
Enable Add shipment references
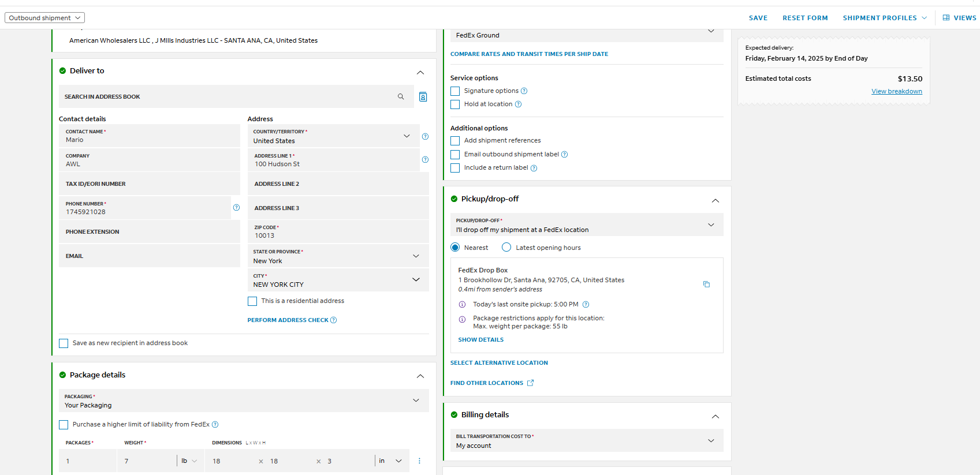click(455, 141)
